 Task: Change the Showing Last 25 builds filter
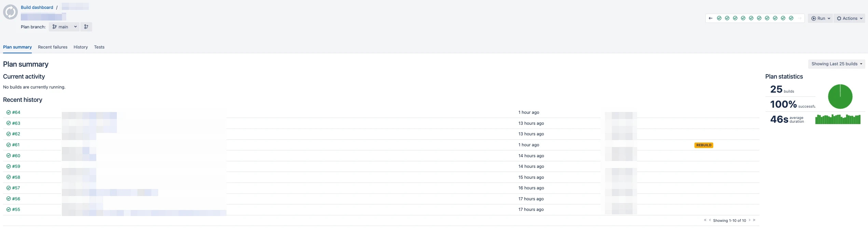click(x=837, y=64)
